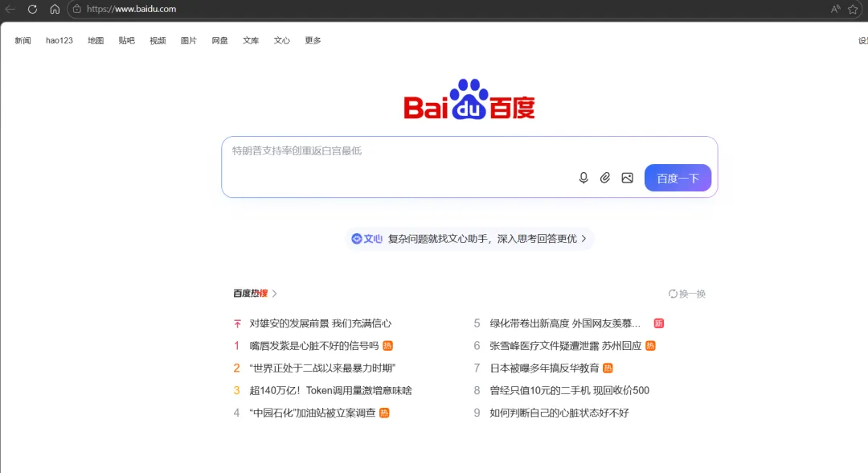Open the 图片 nav link
This screenshot has width=868, height=473.
[189, 40]
